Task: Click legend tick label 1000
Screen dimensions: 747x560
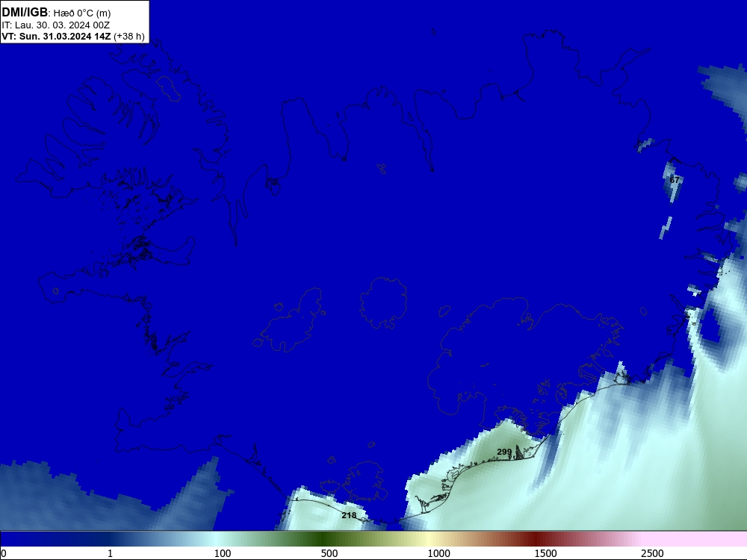Action: click(x=438, y=553)
